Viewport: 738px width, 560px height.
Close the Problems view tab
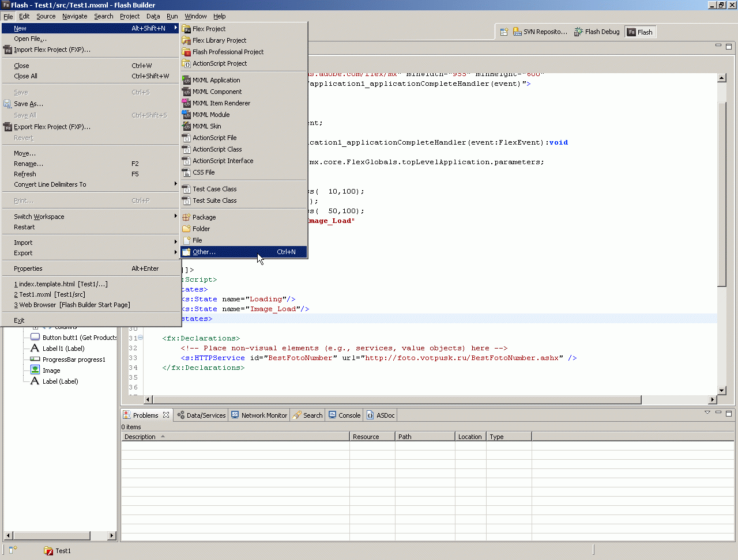pyautogui.click(x=166, y=415)
